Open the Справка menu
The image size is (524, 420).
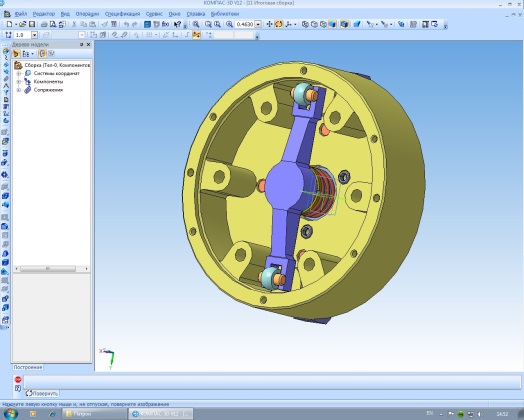[195, 14]
